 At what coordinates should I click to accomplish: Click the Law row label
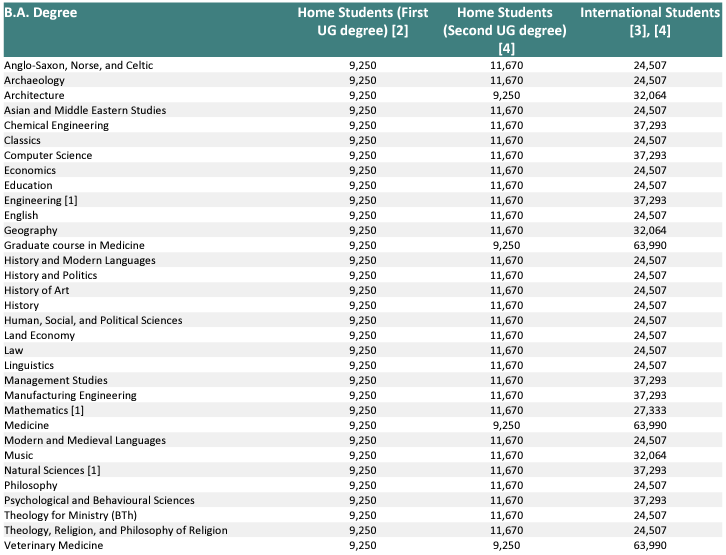point(13,350)
